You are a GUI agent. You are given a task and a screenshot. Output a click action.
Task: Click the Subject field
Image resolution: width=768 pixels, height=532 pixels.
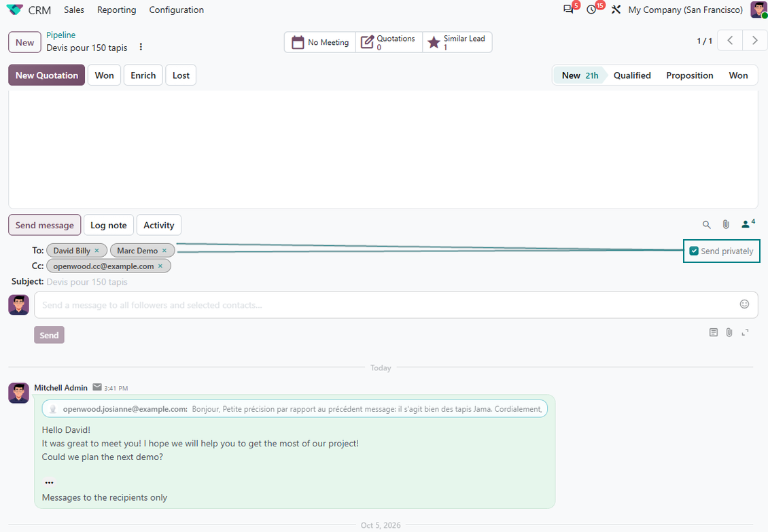402,282
